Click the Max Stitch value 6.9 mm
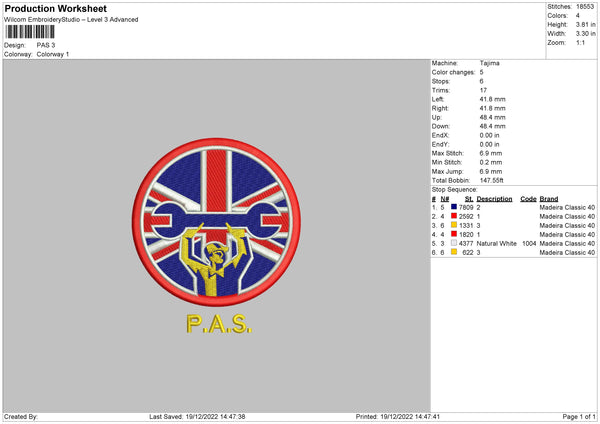The height and width of the screenshot is (424, 600). click(491, 153)
